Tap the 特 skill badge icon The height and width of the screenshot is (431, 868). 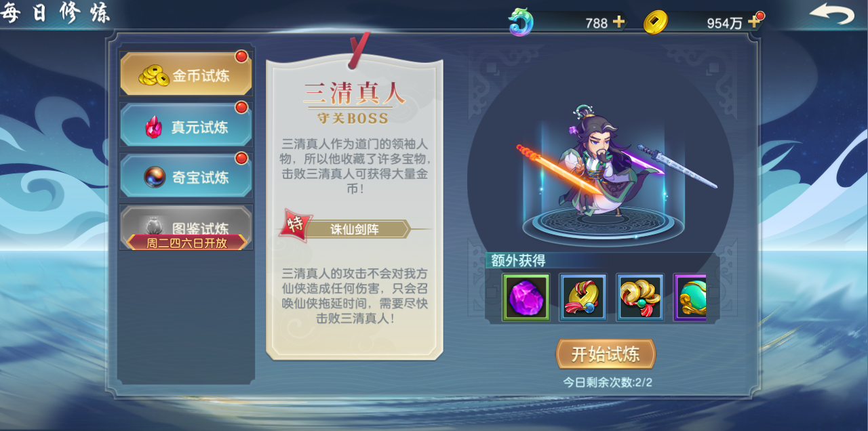click(x=296, y=226)
